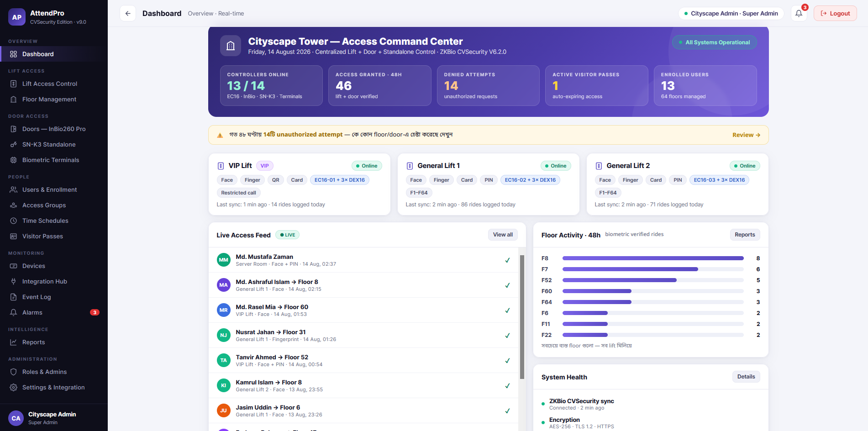The height and width of the screenshot is (431, 868).
Task: Click the Time Schedules clock icon
Action: (14, 221)
